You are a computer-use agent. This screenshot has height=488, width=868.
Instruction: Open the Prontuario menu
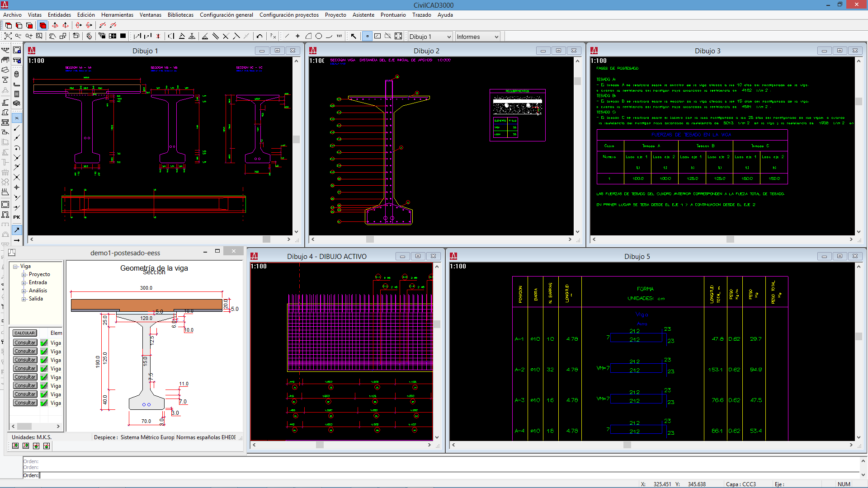pos(393,15)
